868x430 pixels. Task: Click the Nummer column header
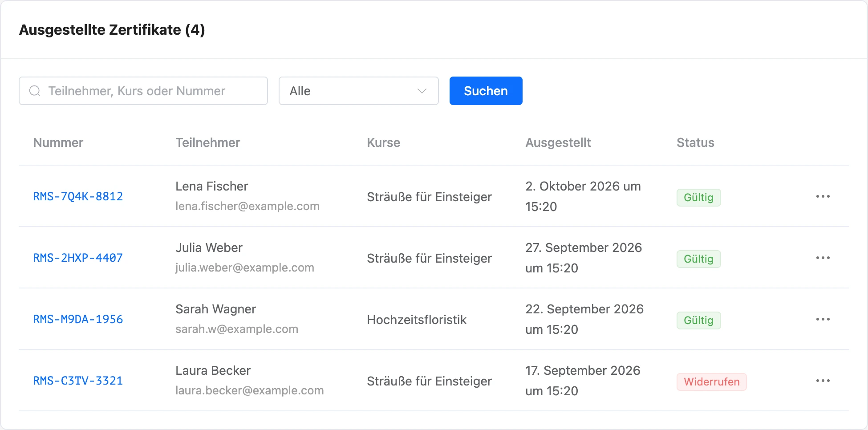pyautogui.click(x=58, y=142)
